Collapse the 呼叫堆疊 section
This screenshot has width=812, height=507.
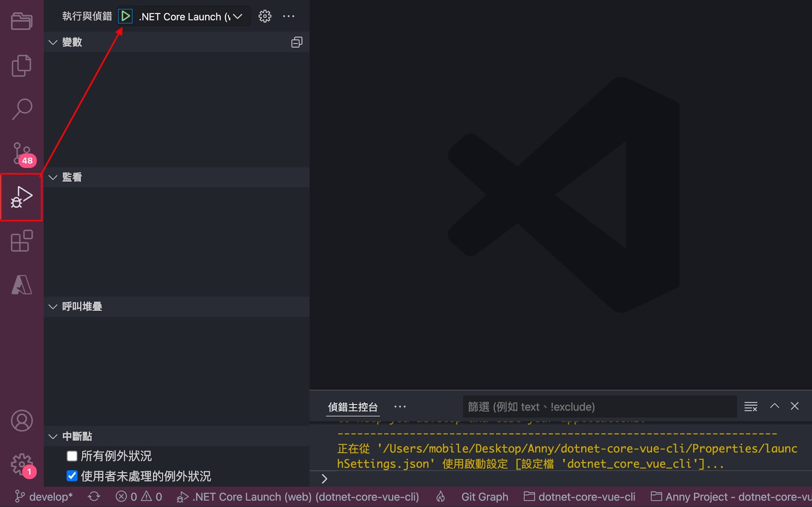[x=53, y=306]
